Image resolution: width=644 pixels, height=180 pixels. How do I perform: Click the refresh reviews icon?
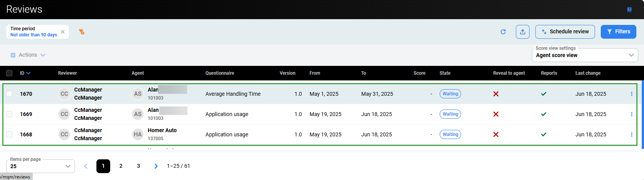(503, 32)
